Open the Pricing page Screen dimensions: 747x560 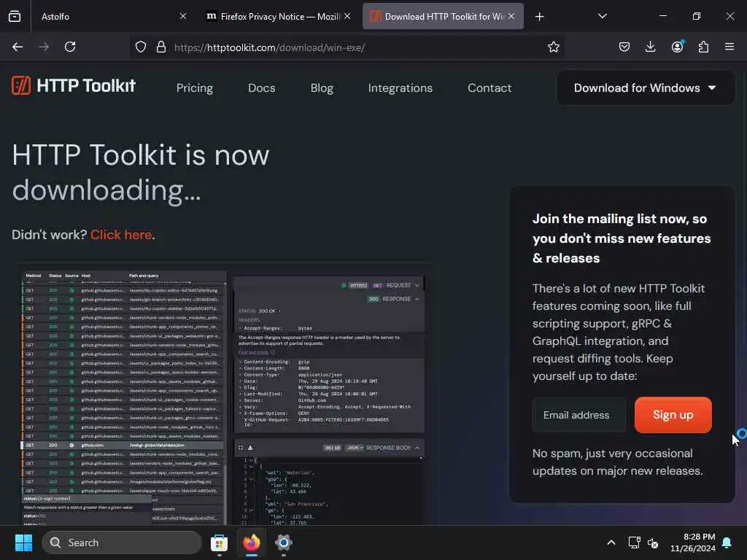click(194, 88)
